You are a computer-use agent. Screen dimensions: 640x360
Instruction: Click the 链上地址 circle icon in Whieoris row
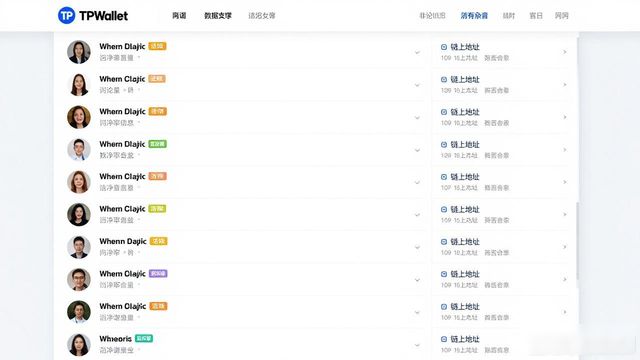click(444, 339)
